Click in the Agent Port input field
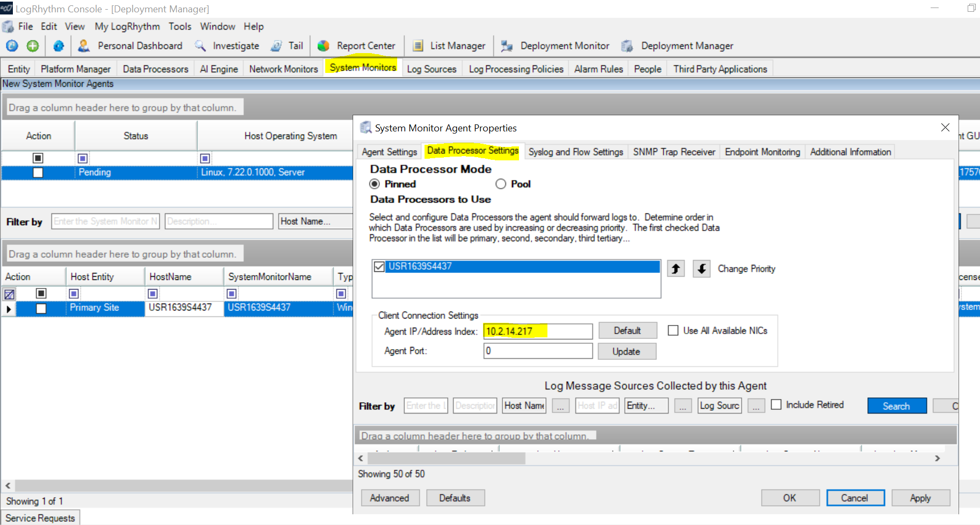The width and height of the screenshot is (980, 525). pos(538,351)
